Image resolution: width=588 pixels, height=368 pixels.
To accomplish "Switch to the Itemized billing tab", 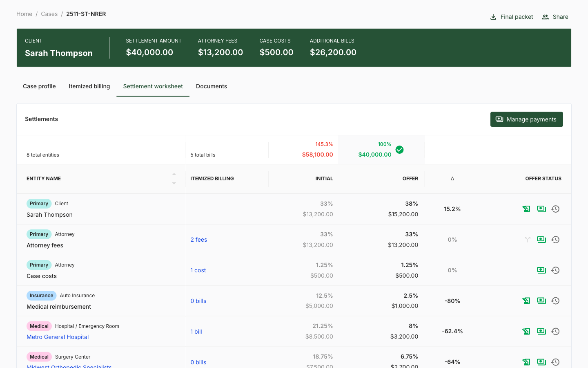I will coord(89,86).
